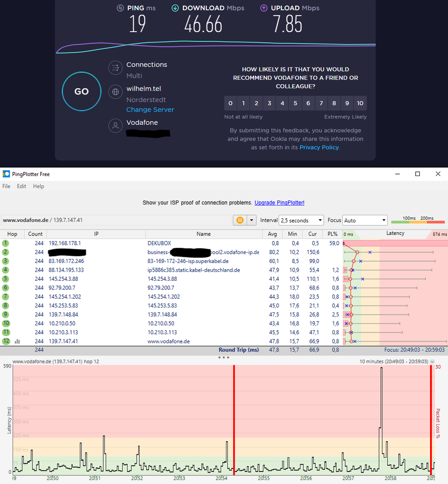
Task: Open the PingPlotter Edit menu
Action: click(21, 186)
